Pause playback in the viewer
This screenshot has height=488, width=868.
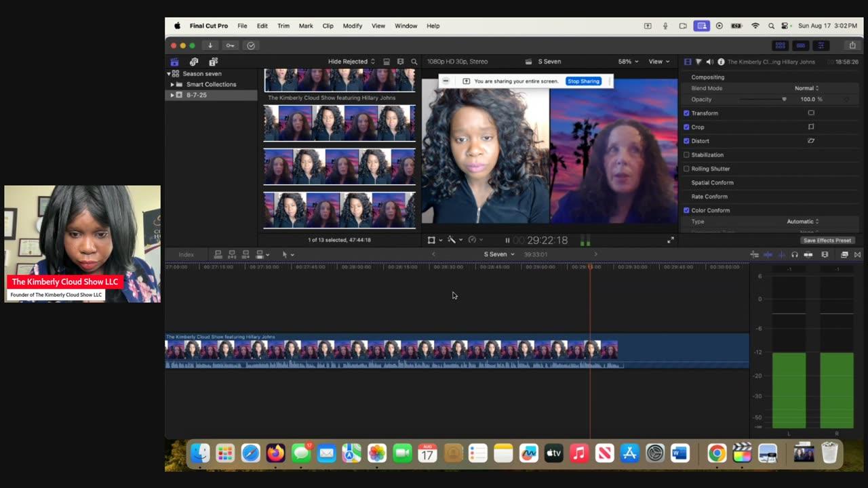coord(507,240)
